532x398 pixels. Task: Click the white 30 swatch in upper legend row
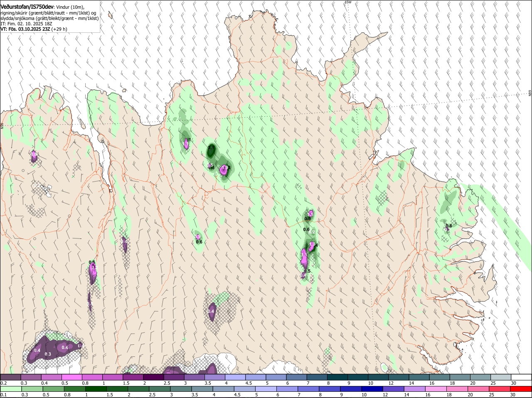click(521, 377)
